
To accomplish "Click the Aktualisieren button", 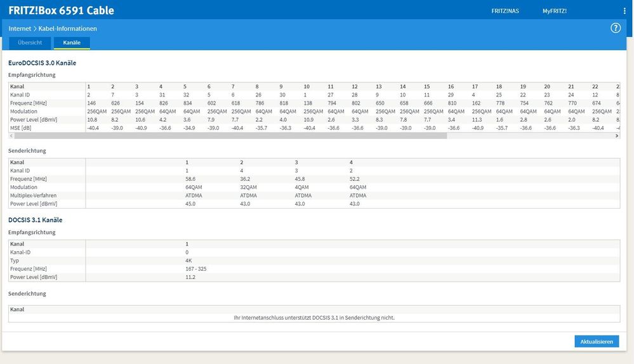I will click(x=597, y=341).
